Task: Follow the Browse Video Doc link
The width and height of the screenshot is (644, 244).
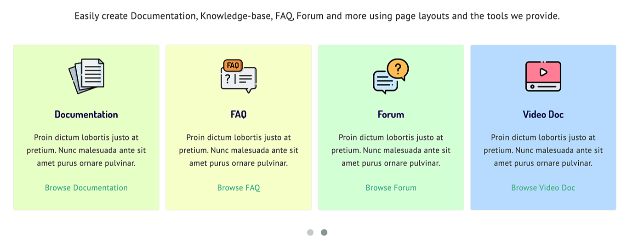Action: 543,188
